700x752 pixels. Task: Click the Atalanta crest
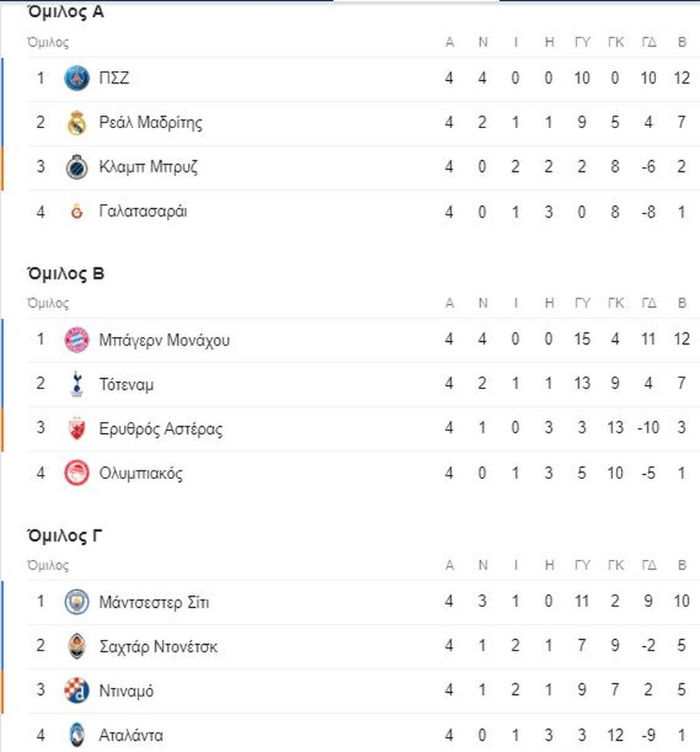[x=77, y=735]
